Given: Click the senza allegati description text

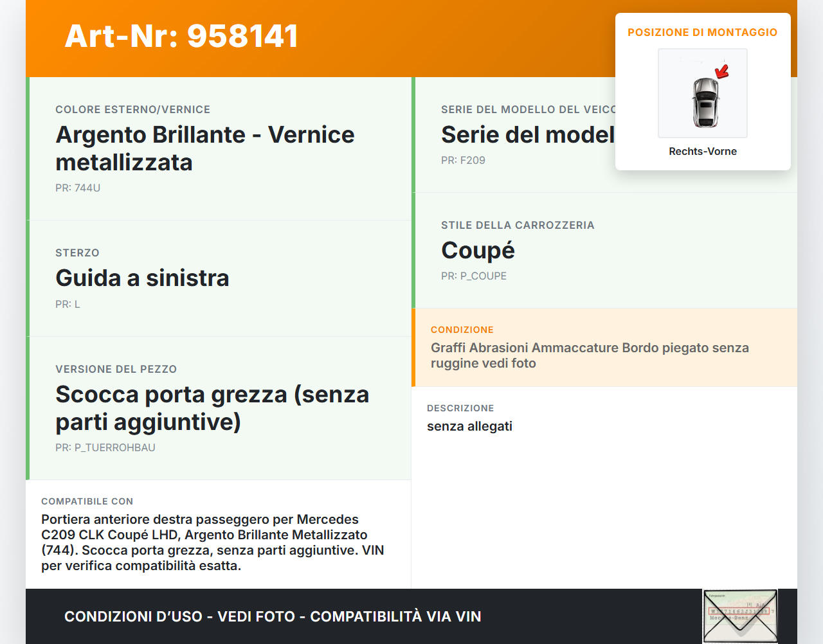Looking at the screenshot, I should [470, 425].
